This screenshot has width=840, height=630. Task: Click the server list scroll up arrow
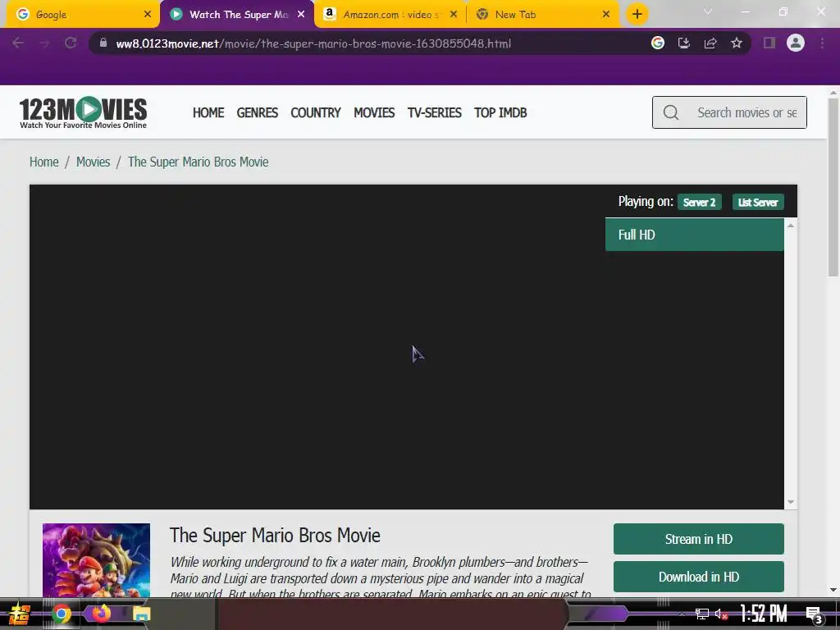pyautogui.click(x=791, y=226)
